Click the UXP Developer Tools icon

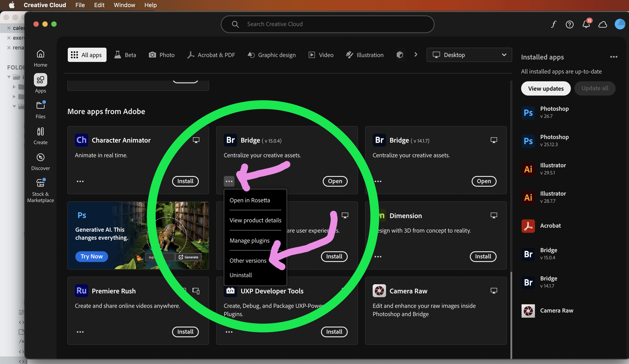point(230,291)
